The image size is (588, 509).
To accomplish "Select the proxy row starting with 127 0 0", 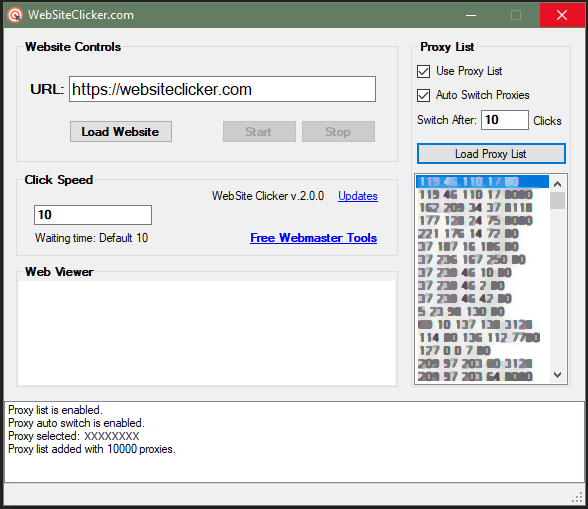I will pyautogui.click(x=483, y=350).
